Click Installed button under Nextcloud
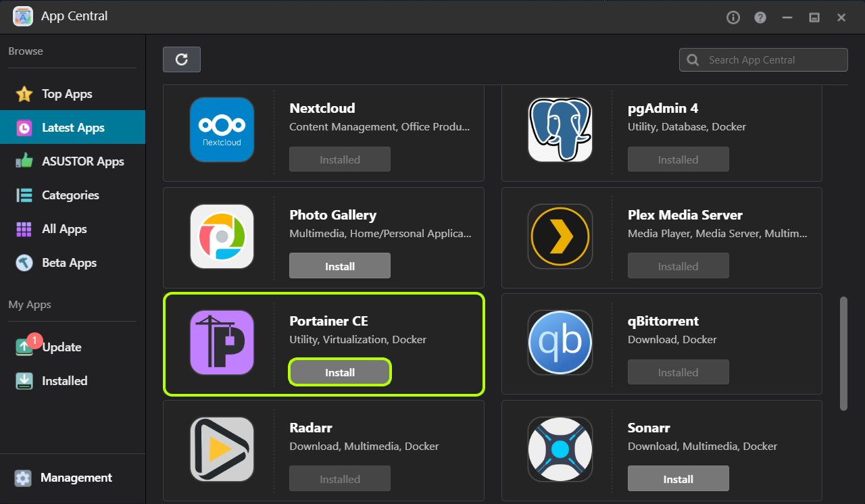Image resolution: width=865 pixels, height=504 pixels. click(340, 159)
